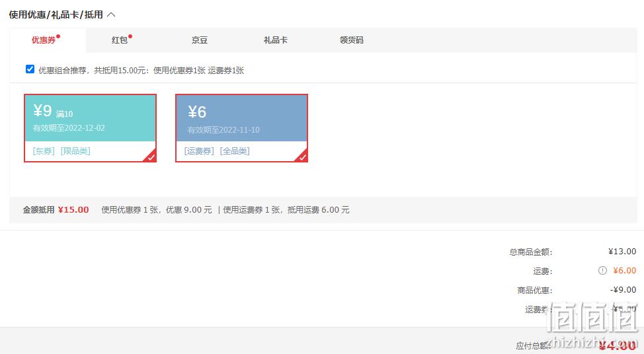
Task: Open the 领货码 tab
Action: 352,40
